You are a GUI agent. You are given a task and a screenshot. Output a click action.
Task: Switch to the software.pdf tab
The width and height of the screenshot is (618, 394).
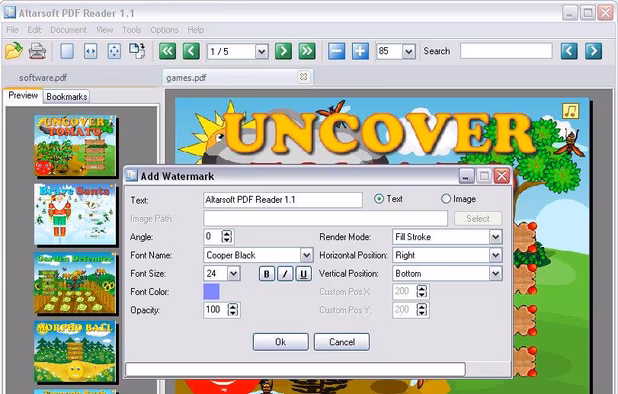point(43,78)
